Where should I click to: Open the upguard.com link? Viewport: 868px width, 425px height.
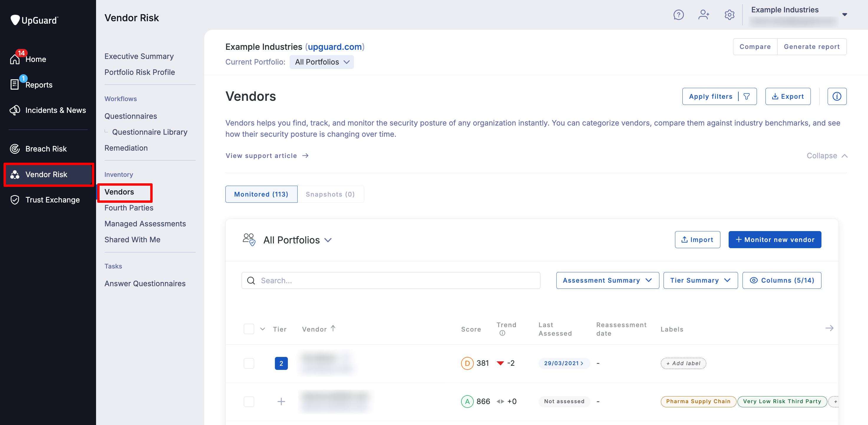(x=335, y=47)
